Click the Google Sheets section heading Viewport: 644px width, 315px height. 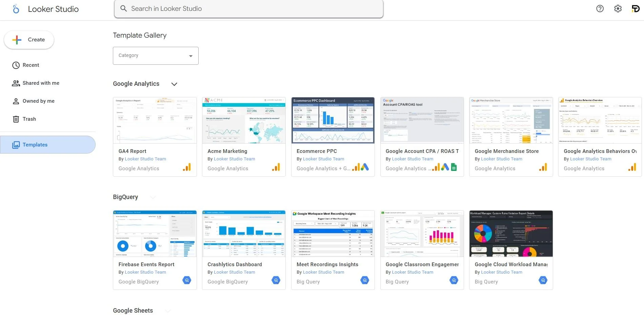pos(133,311)
